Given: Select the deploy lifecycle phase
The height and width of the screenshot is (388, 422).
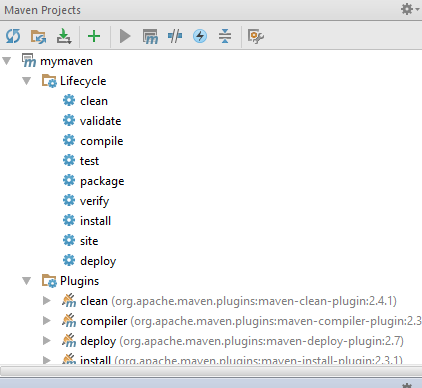Looking at the screenshot, I should 98,261.
